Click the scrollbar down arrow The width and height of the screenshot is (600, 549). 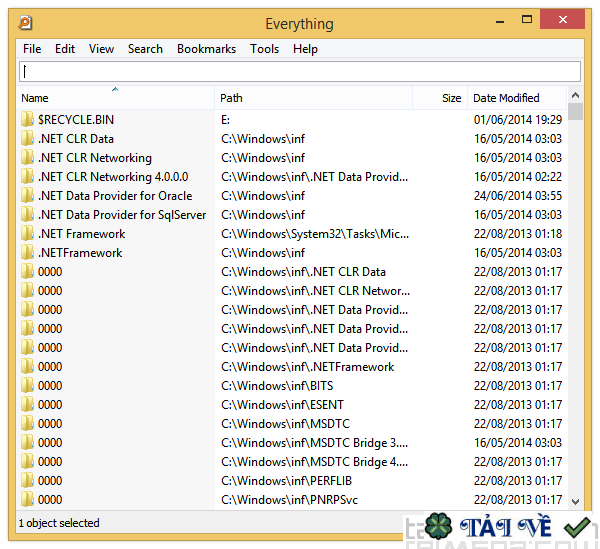click(x=575, y=501)
